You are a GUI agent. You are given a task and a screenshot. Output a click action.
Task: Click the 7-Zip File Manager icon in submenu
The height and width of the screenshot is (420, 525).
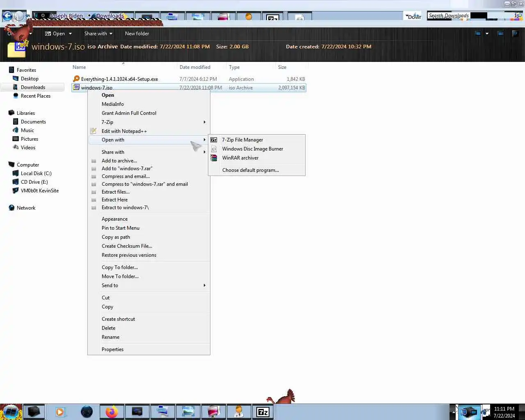pos(214,140)
